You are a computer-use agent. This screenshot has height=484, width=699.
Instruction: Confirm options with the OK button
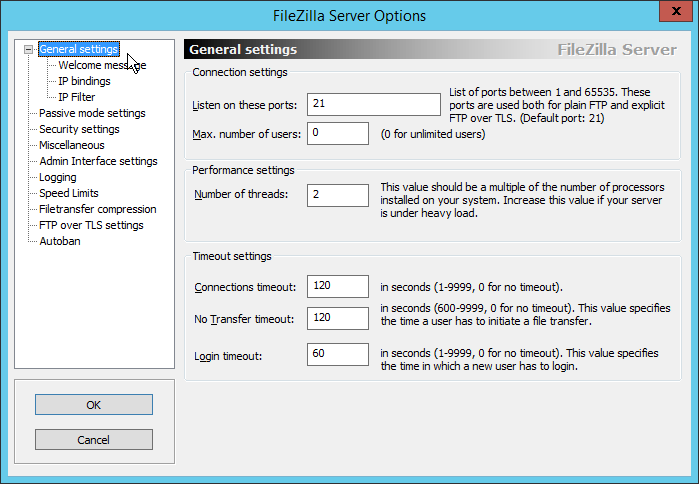pyautogui.click(x=94, y=405)
